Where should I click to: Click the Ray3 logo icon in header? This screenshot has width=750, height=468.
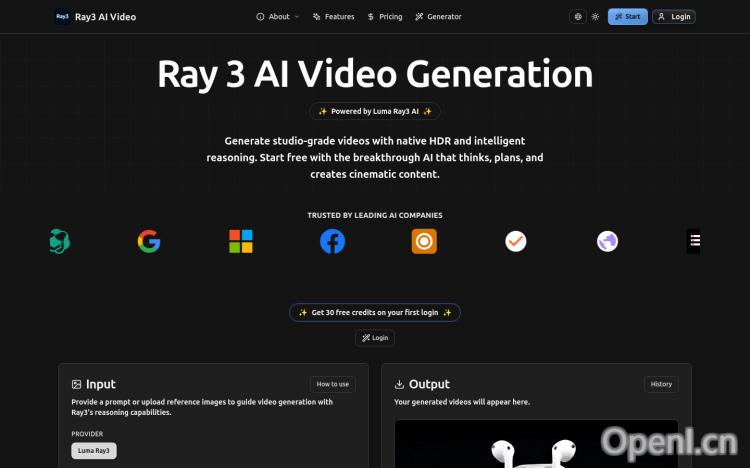click(62, 17)
